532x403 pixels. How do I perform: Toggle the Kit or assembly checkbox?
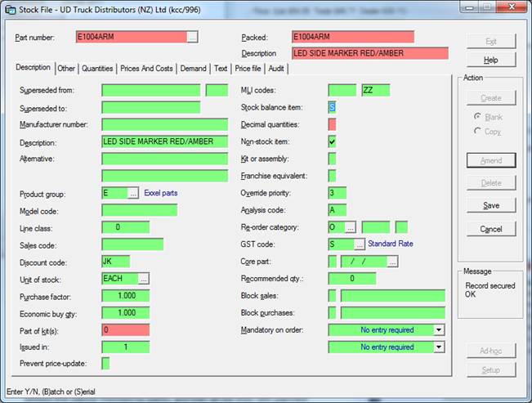click(332, 159)
